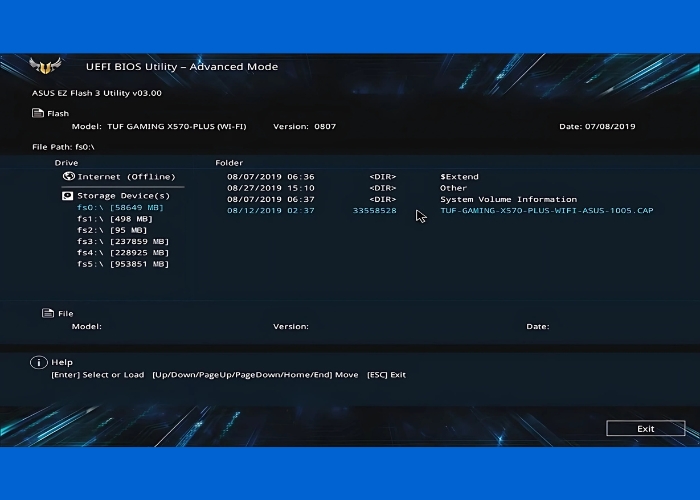Choose the fs2:\ [95 MB] drive
This screenshot has width=700, height=500.
point(112,230)
